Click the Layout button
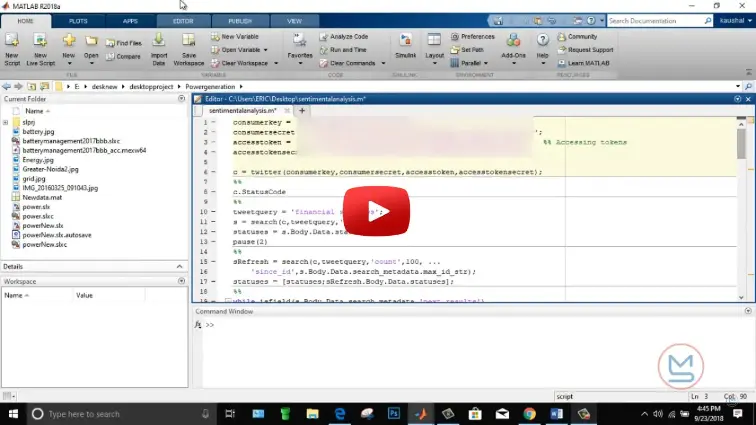The width and height of the screenshot is (756, 425). pyautogui.click(x=435, y=43)
